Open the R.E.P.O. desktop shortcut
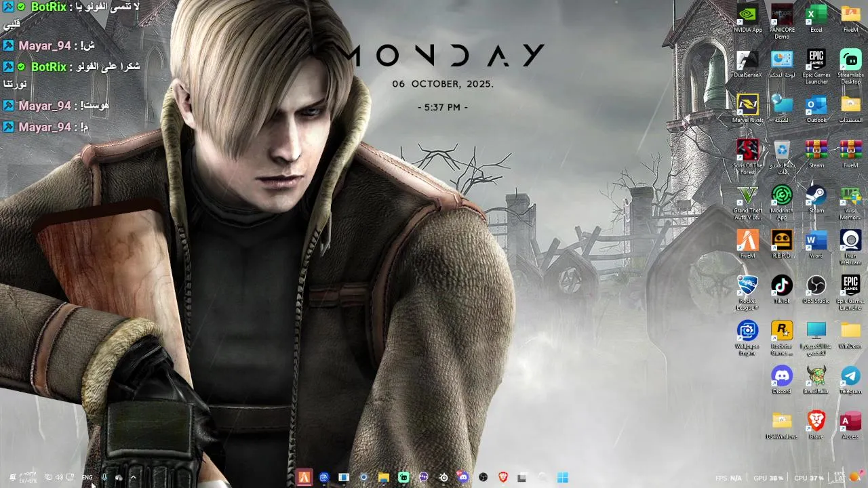Image resolution: width=868 pixels, height=488 pixels. [x=782, y=244]
